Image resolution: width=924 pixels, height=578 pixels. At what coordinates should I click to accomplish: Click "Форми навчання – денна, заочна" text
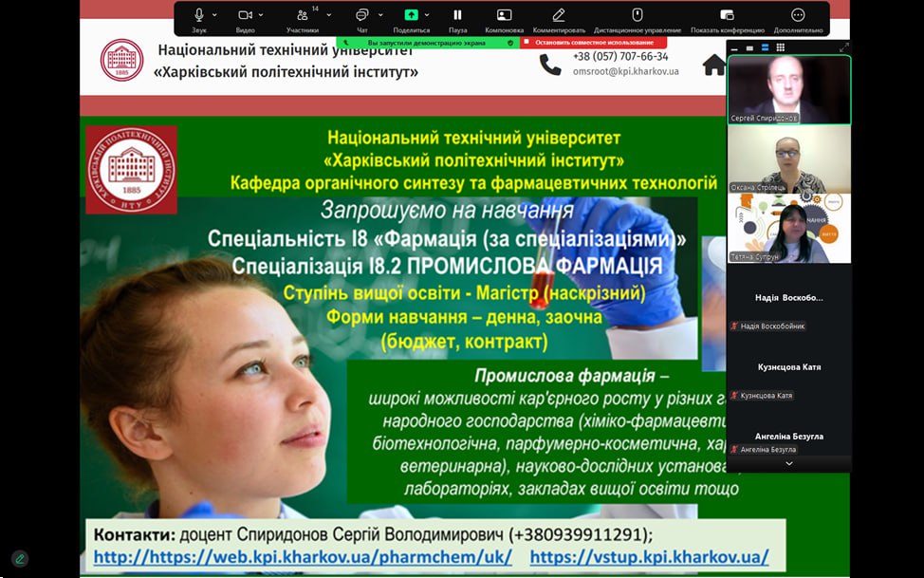(464, 317)
